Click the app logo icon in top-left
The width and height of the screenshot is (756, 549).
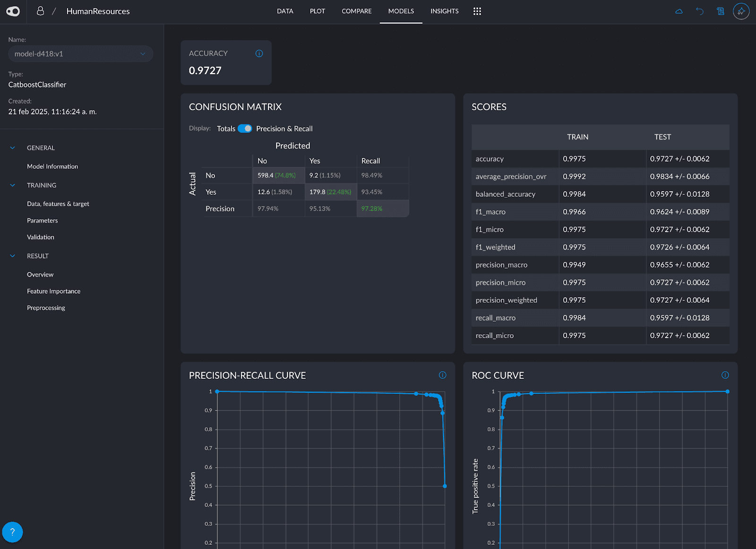[x=13, y=11]
